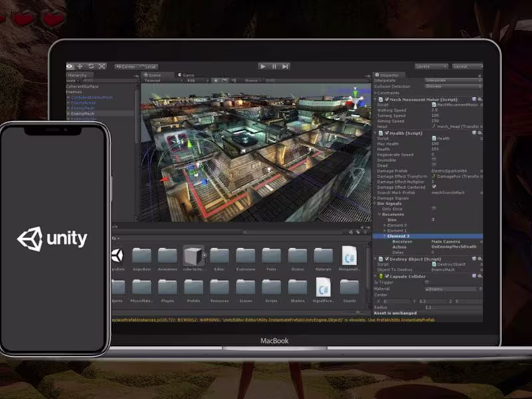
Task: Select the Hierarchy tab
Action: tap(79, 75)
